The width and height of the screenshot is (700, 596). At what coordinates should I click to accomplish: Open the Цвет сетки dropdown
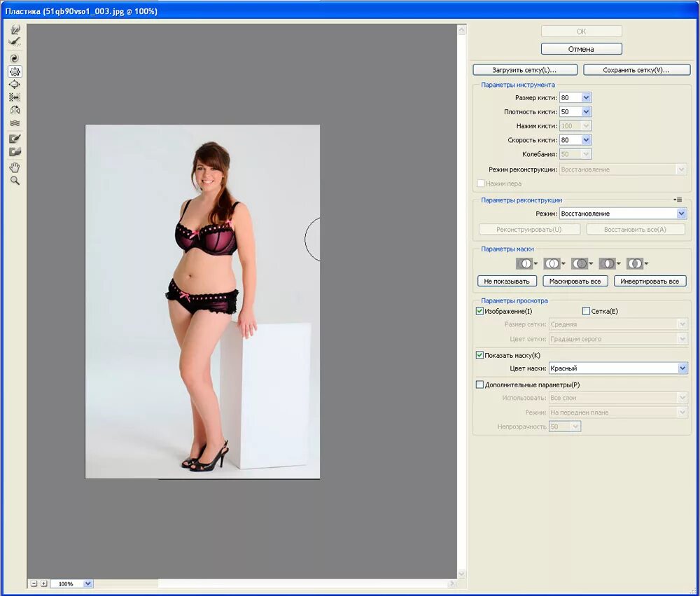(x=618, y=339)
